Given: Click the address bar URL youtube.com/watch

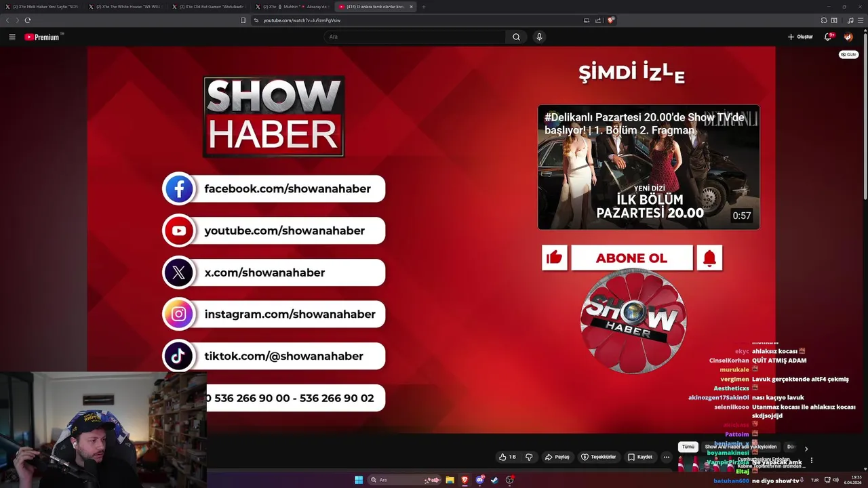Looking at the screenshot, I should 302,20.
